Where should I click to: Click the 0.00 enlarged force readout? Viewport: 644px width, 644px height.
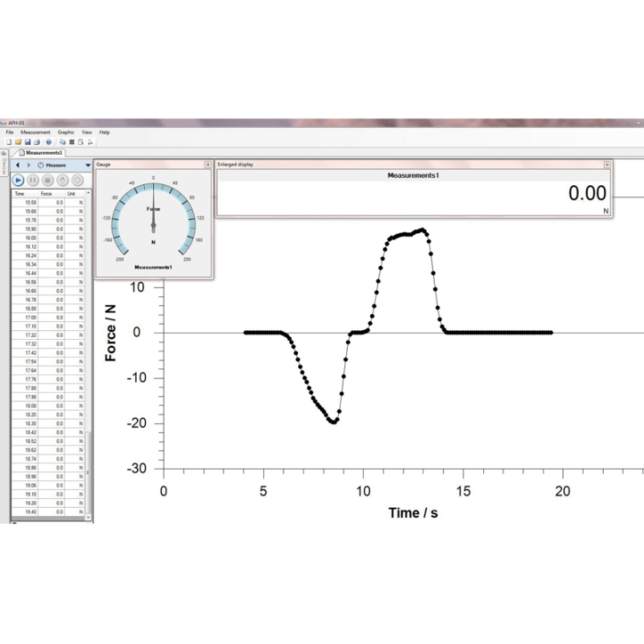point(588,193)
